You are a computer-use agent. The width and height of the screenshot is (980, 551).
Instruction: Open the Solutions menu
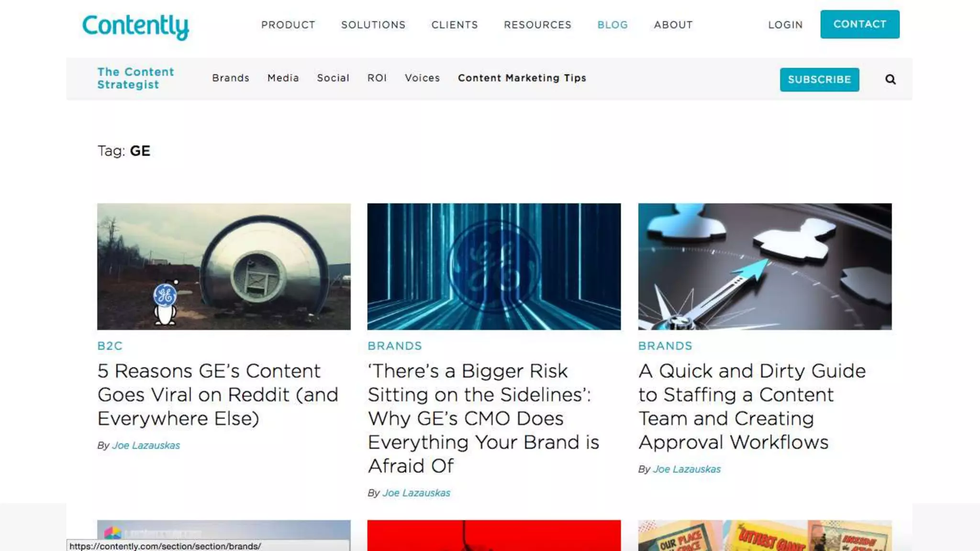[373, 25]
